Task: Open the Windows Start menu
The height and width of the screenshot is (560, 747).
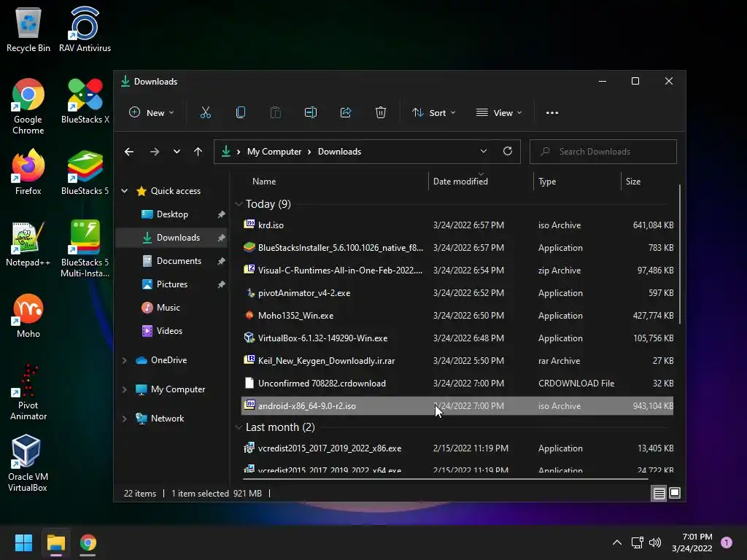Action: coord(23,542)
